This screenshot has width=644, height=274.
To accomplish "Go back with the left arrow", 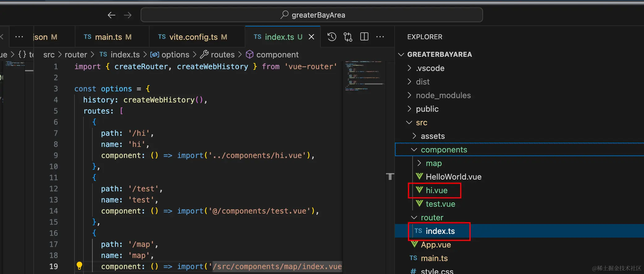I will (x=112, y=15).
